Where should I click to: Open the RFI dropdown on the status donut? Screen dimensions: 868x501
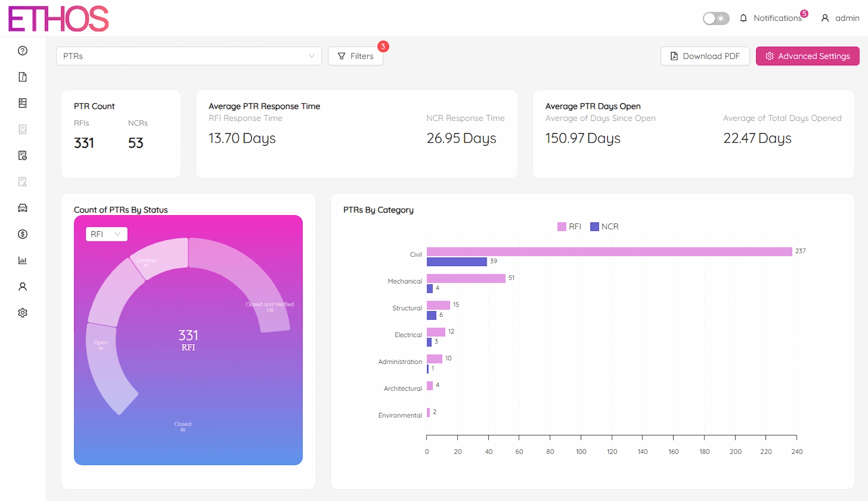(106, 234)
